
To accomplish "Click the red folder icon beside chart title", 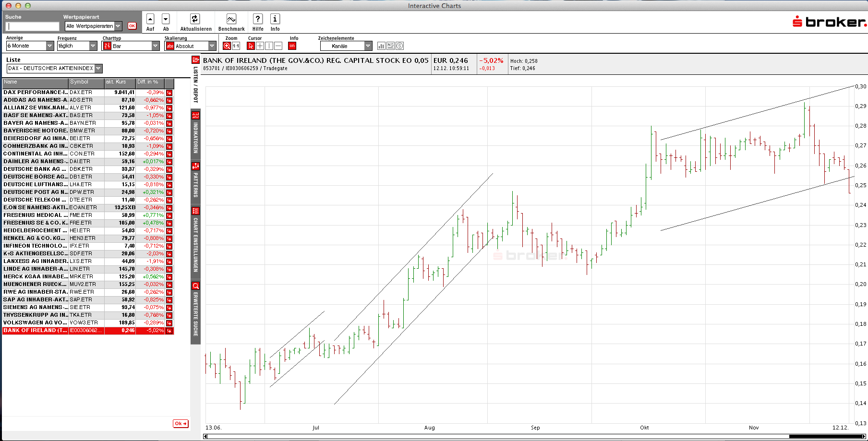I will 195,60.
